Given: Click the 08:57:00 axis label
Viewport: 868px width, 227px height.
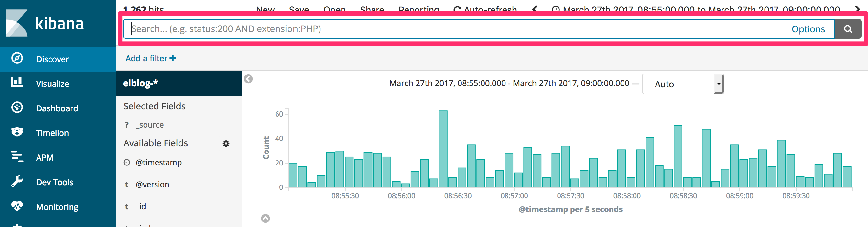Looking at the screenshot, I should point(514,196).
